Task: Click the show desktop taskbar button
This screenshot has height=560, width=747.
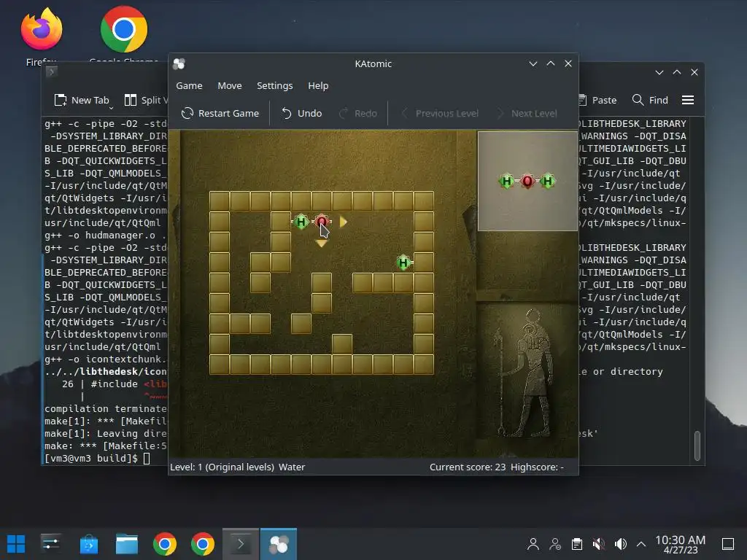Action: tap(728, 544)
